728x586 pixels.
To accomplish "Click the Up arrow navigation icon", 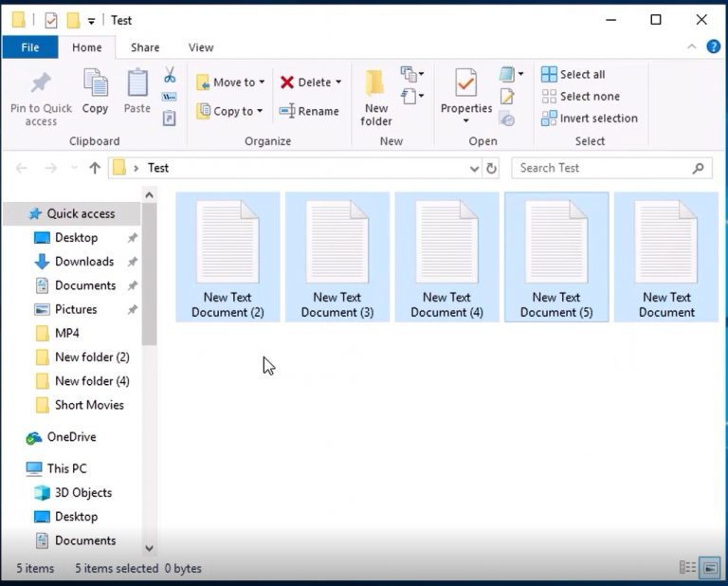I will click(95, 168).
